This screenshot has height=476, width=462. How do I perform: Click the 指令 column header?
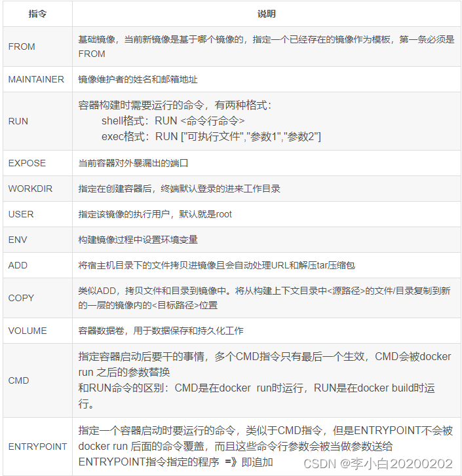tap(37, 14)
